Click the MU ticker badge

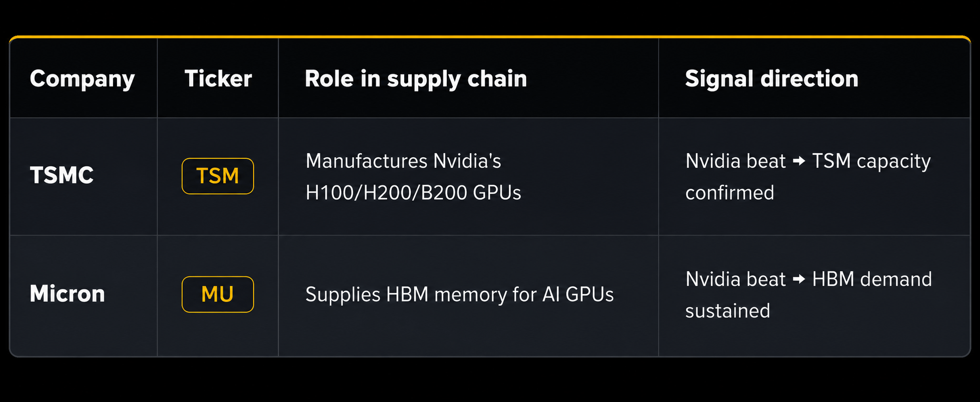click(218, 294)
